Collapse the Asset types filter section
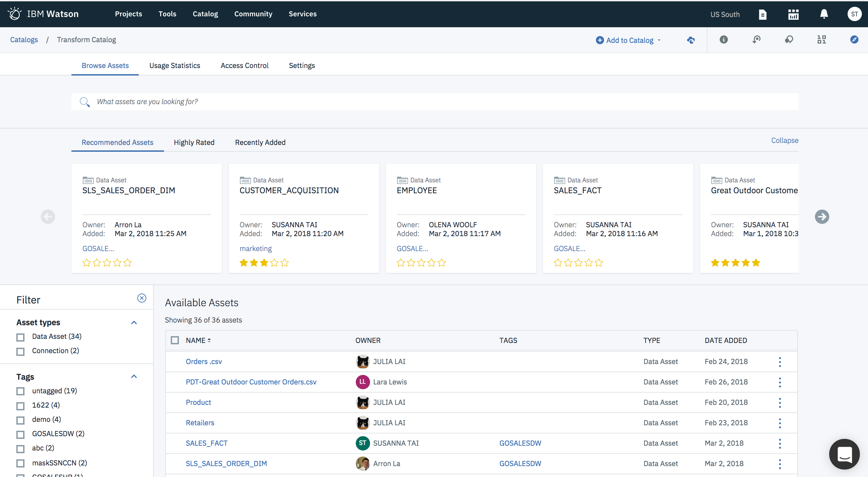Image resolution: width=868 pixels, height=477 pixels. pos(134,322)
